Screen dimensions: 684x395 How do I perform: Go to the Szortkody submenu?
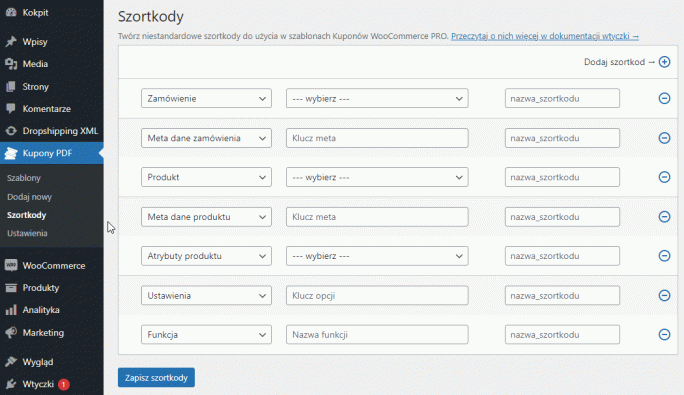point(26,215)
